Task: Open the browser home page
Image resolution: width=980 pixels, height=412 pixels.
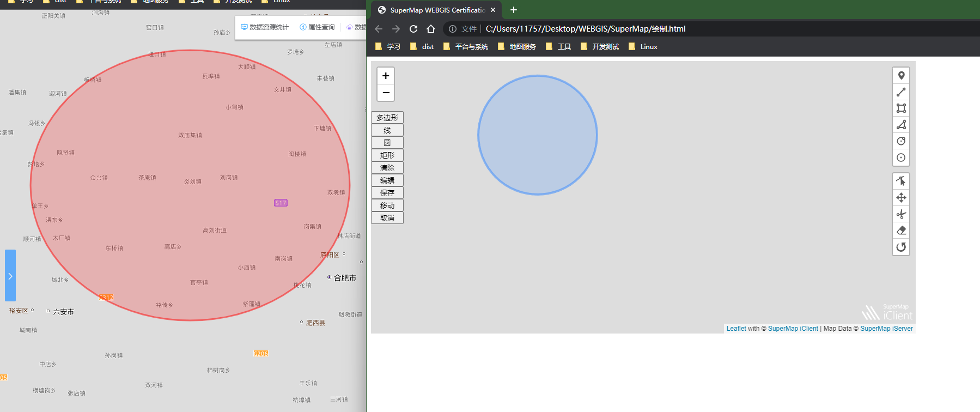Action: [x=431, y=29]
